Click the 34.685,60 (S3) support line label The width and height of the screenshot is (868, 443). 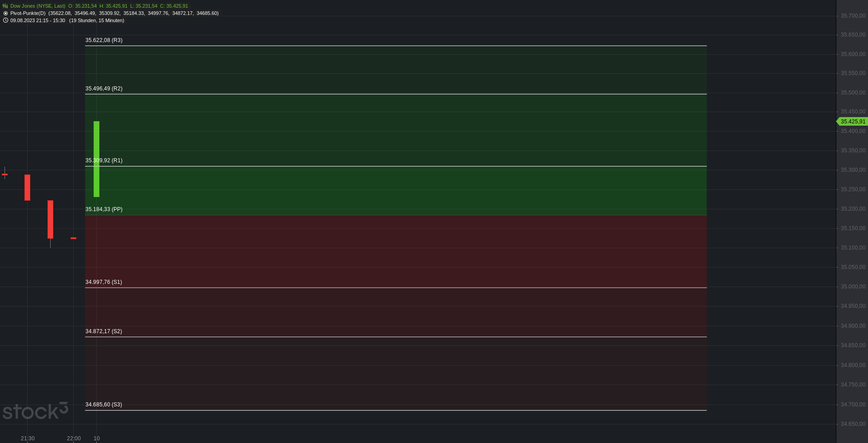[x=104, y=405]
